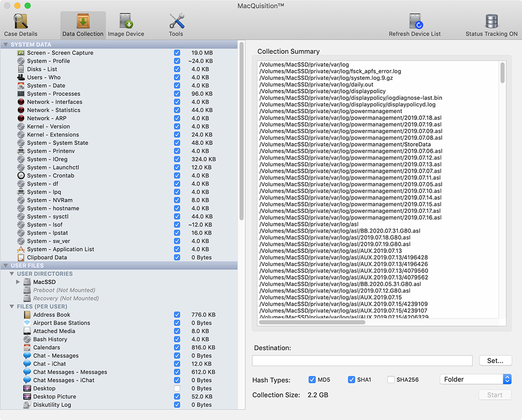This screenshot has width=522, height=420.
Task: Click the Start button
Action: [495, 395]
